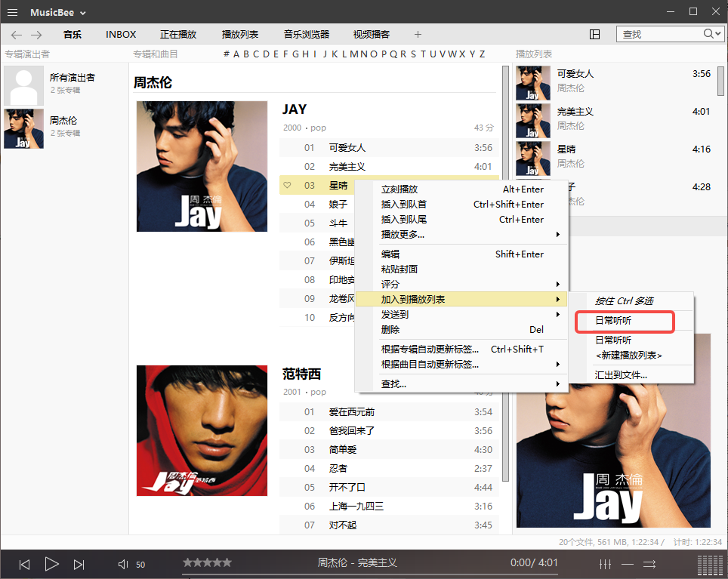
Task: Open the visualizer bars icon
Action: [x=711, y=565]
